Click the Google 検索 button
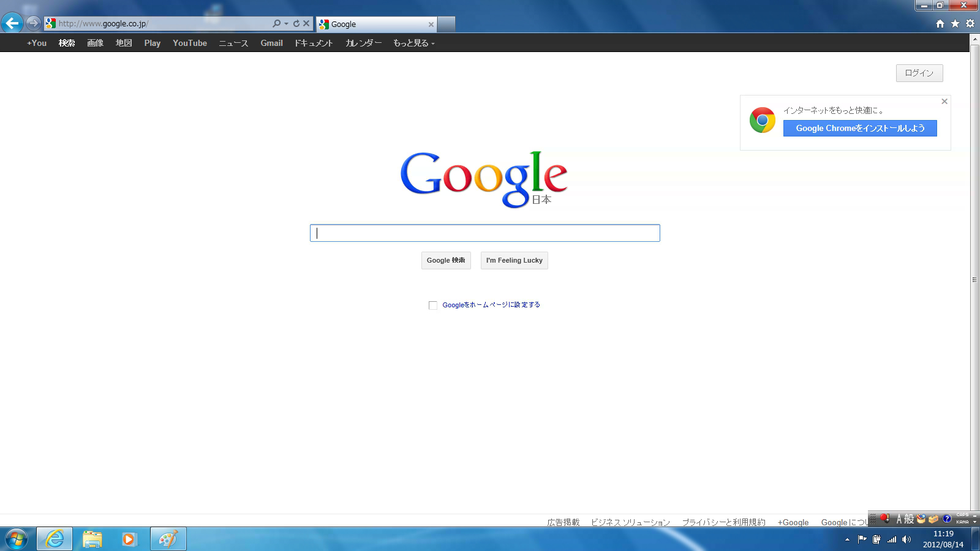980x551 pixels. 446,260
